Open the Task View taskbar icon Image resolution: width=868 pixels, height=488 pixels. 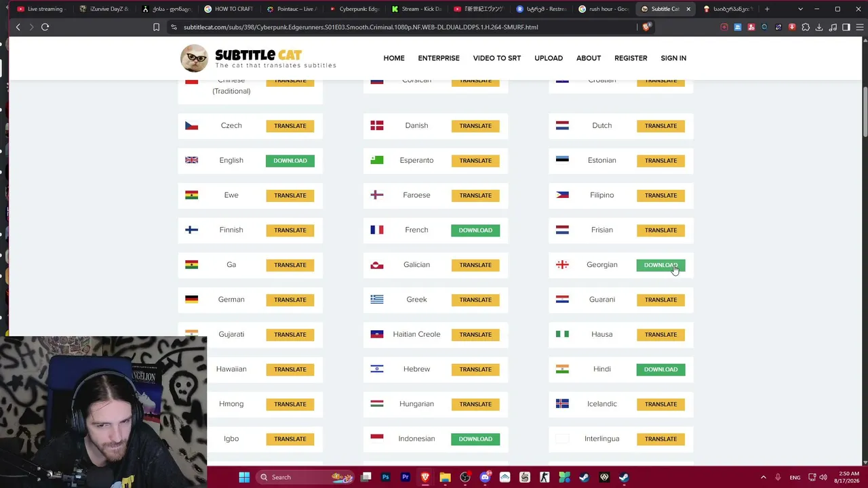pos(366,477)
